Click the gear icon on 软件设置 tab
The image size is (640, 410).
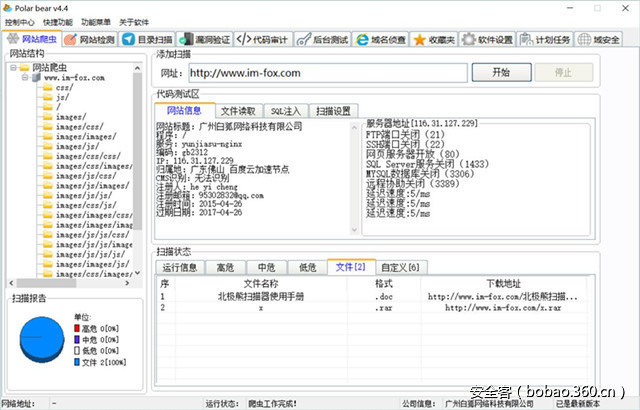click(469, 40)
